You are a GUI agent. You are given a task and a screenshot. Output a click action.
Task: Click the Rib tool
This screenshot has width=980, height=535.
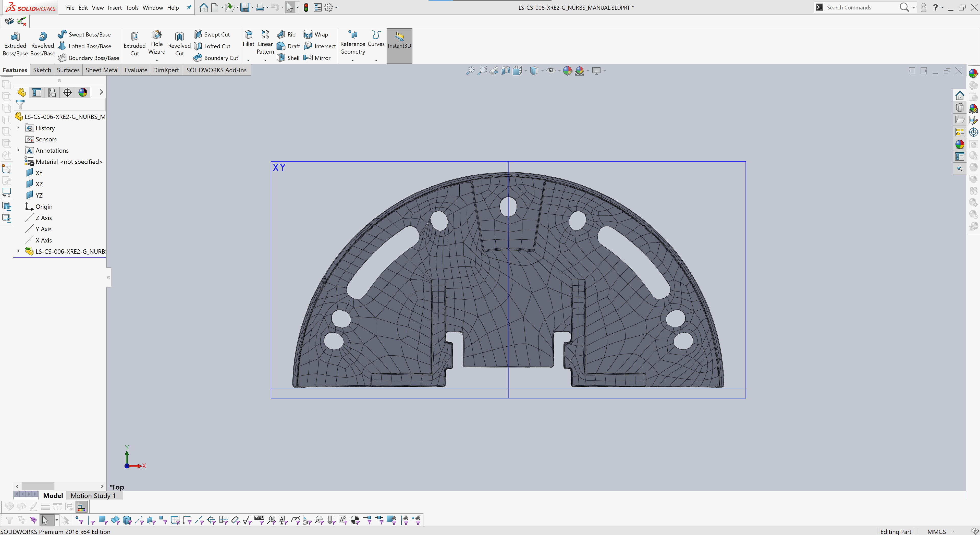point(286,34)
